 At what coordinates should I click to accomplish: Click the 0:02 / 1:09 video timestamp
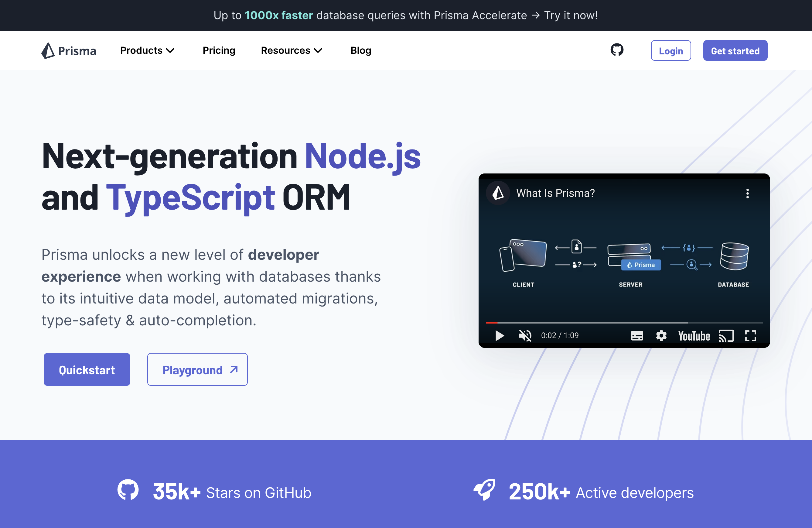pos(560,335)
